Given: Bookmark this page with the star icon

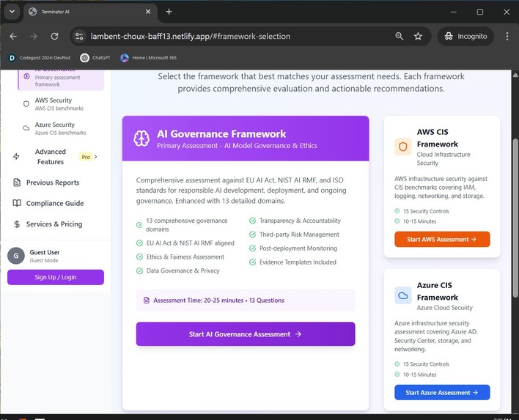Looking at the screenshot, I should 418,37.
